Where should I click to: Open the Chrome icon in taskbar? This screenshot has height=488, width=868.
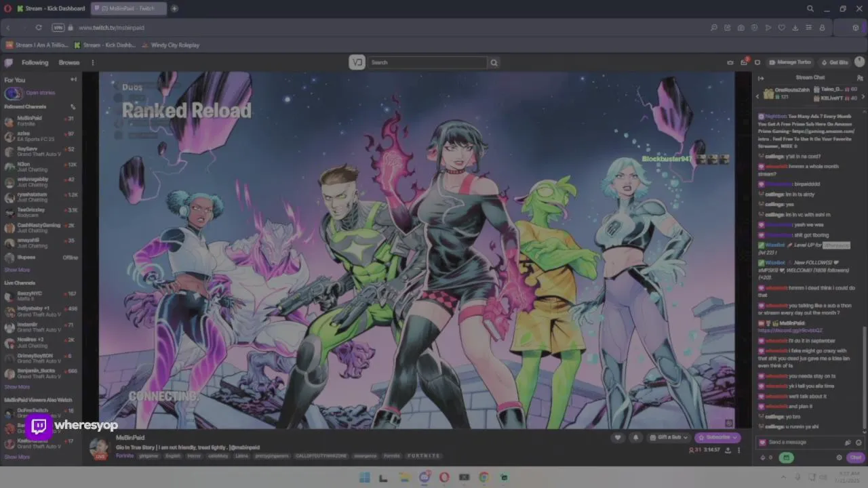484,478
